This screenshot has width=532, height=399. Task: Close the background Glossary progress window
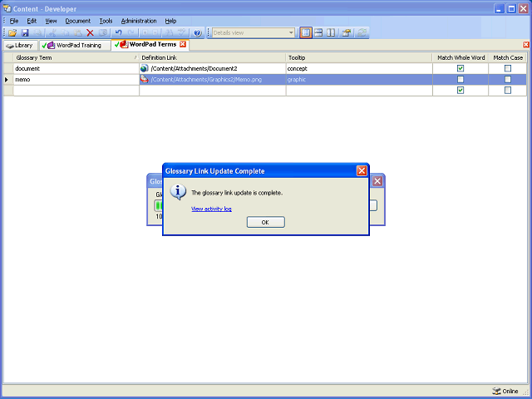[x=377, y=181]
